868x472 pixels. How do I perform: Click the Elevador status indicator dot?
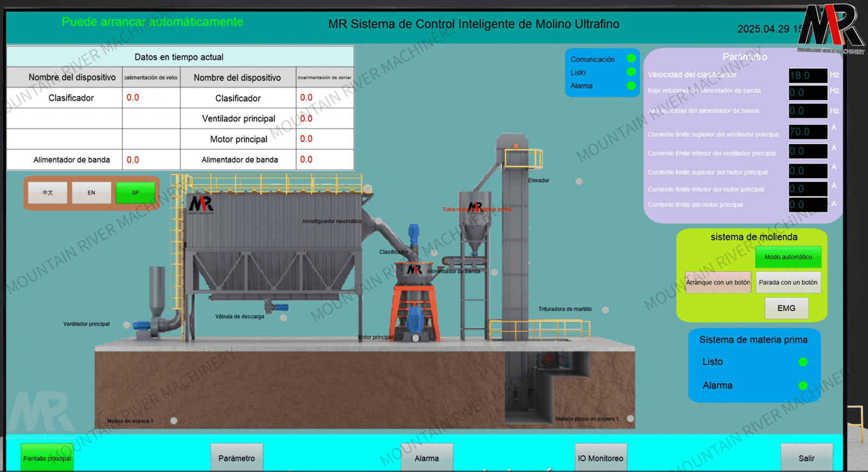pos(579,181)
